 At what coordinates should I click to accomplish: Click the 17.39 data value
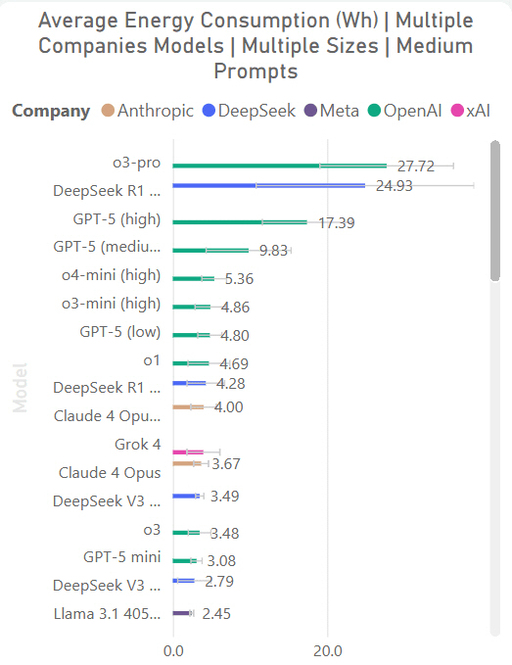[336, 223]
